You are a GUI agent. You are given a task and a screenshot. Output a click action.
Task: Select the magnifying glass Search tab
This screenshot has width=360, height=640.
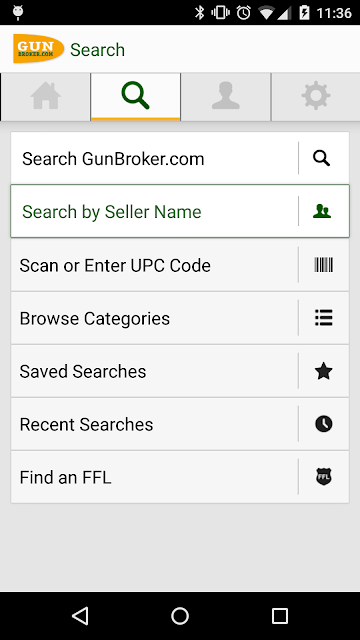136,97
